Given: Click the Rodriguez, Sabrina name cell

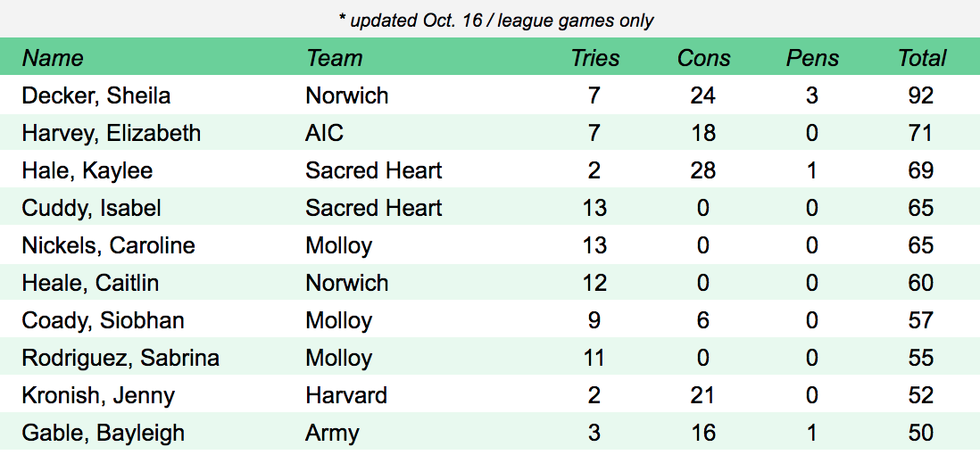Looking at the screenshot, I should (120, 359).
